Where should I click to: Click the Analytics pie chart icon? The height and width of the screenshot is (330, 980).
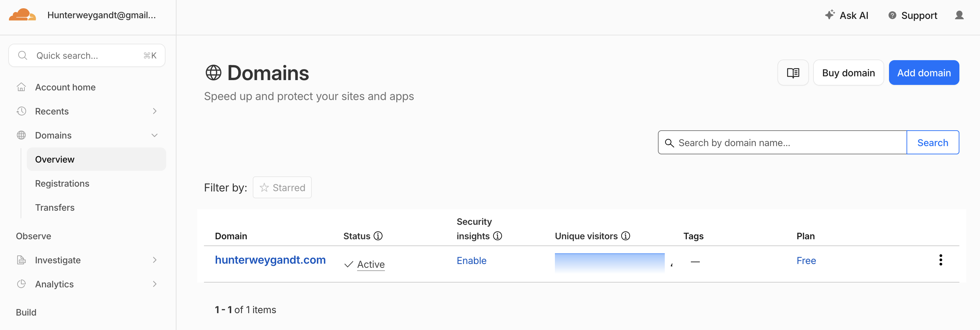point(21,284)
